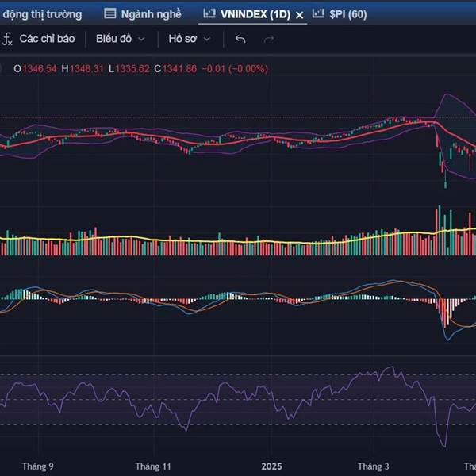Open Các chỉ báo indicators
This screenshot has width=476, height=476.
[47, 39]
